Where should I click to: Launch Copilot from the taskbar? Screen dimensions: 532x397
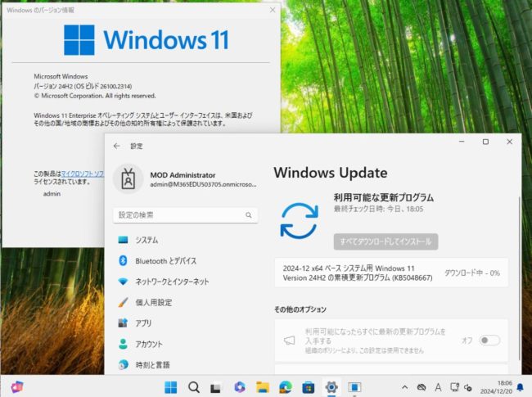coord(240,387)
